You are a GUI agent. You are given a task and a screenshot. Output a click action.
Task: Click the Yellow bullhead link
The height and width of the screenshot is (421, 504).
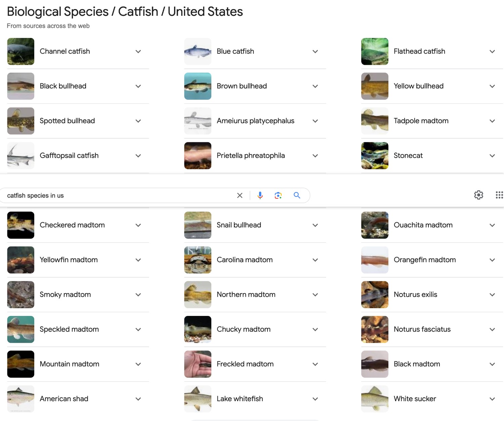tap(418, 86)
